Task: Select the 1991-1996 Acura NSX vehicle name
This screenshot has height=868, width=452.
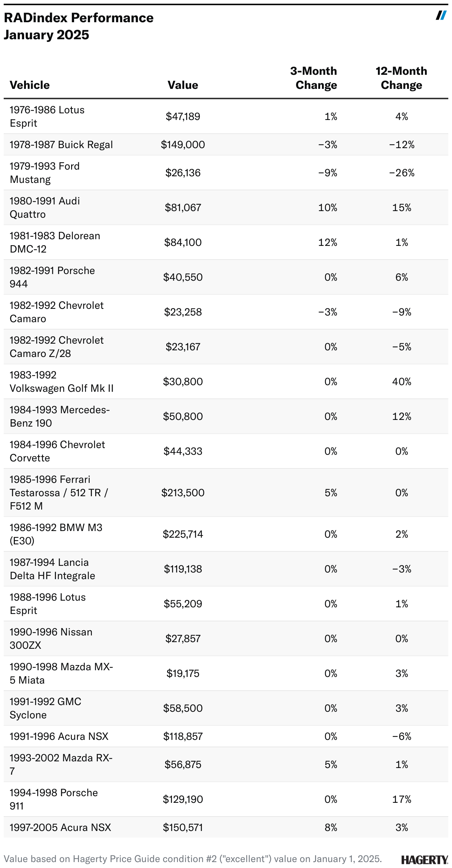Action: pyautogui.click(x=59, y=737)
